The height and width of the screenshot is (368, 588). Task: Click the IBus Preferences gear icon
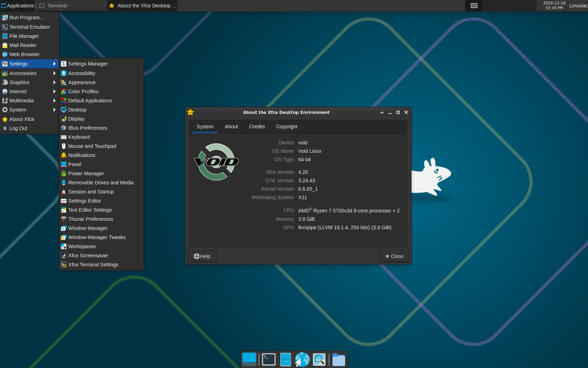click(x=64, y=128)
